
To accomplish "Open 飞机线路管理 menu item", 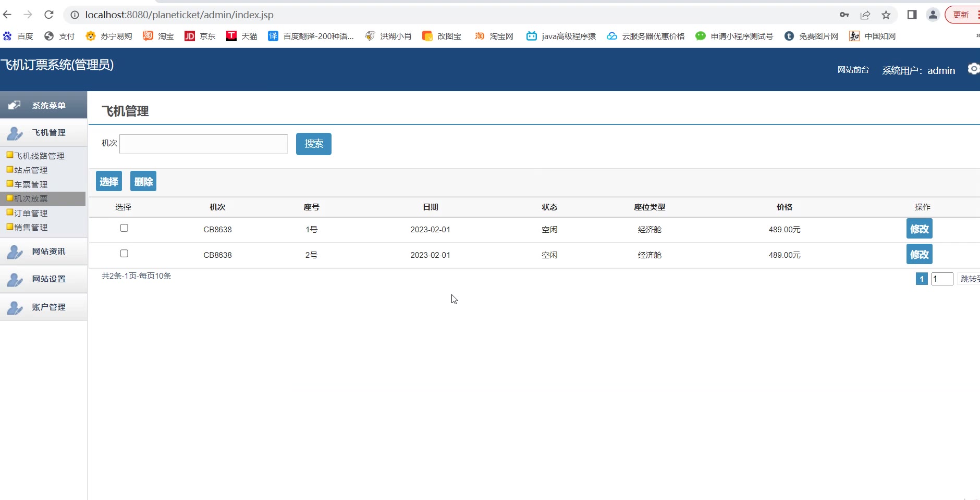I will [x=40, y=156].
